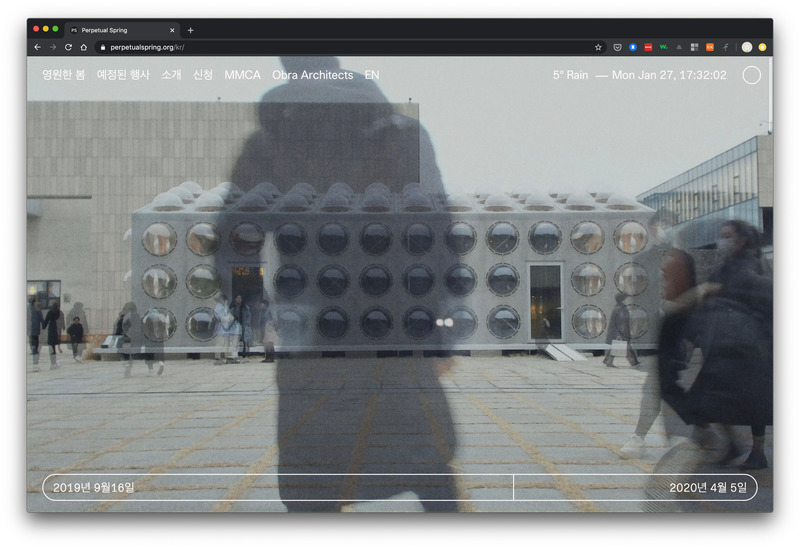Screen dimensions: 800x548
Task: Open the green W. extension icon
Action: (663, 47)
